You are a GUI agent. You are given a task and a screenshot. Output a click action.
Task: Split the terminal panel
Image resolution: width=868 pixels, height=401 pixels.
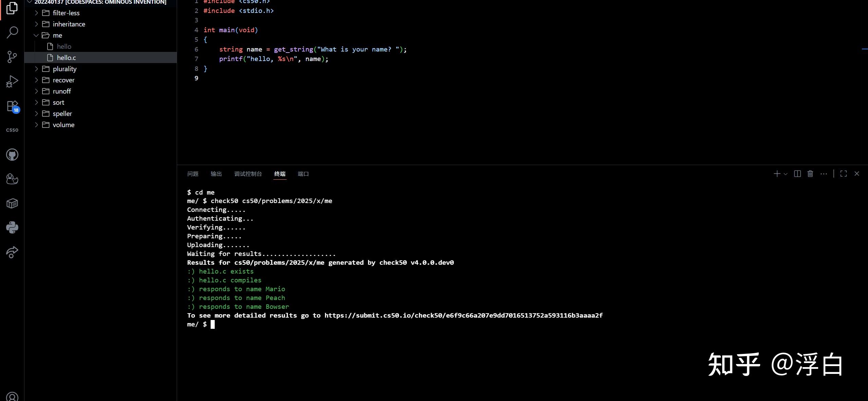(x=797, y=174)
